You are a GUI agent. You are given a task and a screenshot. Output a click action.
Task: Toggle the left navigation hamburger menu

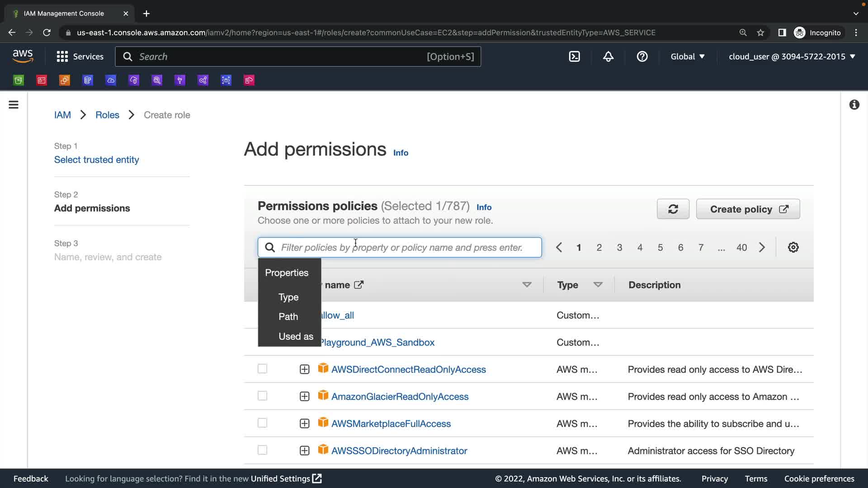point(14,105)
